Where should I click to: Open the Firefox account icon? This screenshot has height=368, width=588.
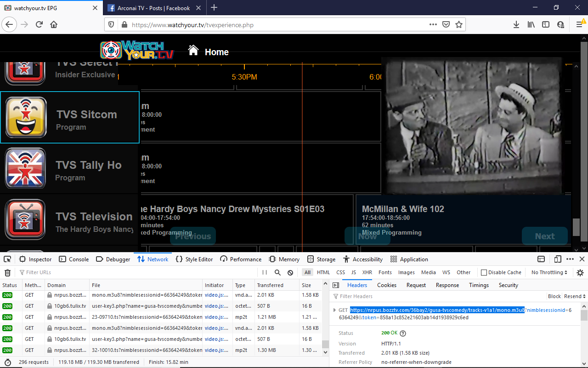[560, 24]
